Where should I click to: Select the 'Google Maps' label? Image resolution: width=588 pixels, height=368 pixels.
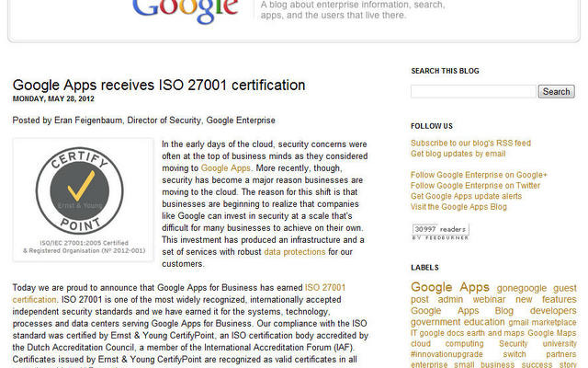[551, 333]
